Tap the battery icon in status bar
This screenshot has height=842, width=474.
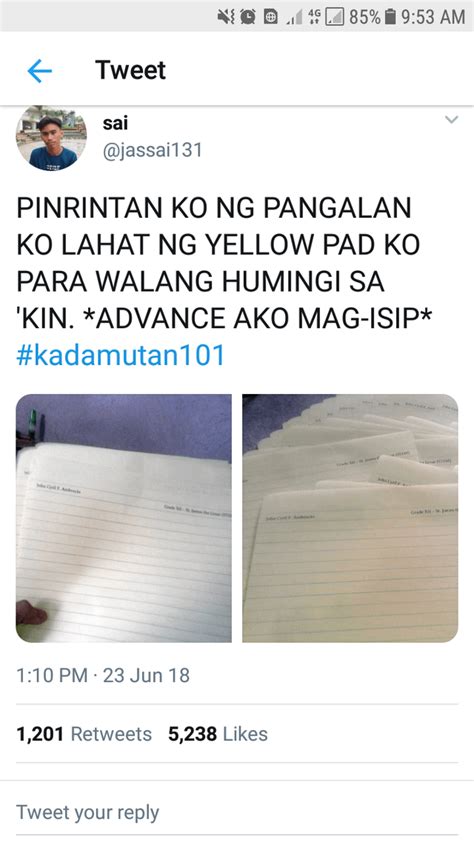coord(391,17)
